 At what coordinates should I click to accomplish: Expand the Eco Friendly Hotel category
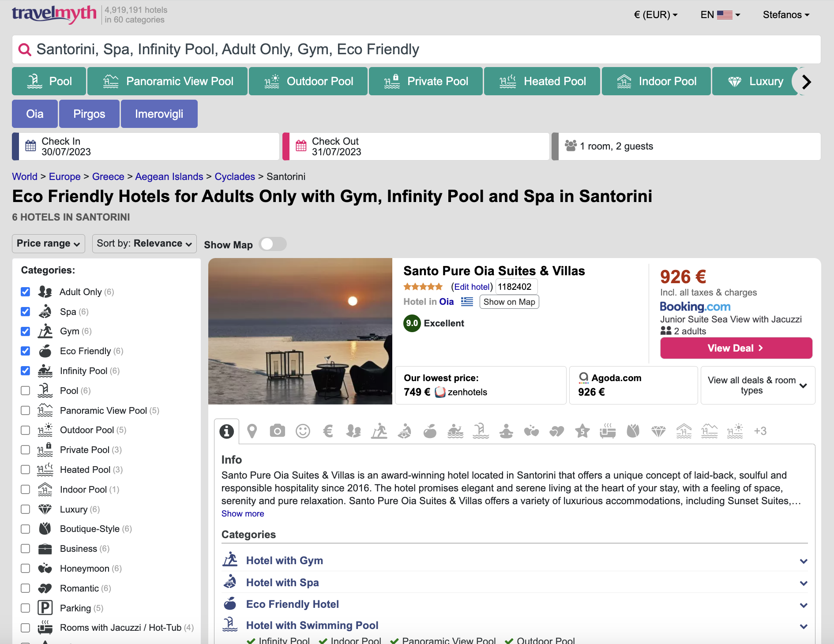pos(515,604)
